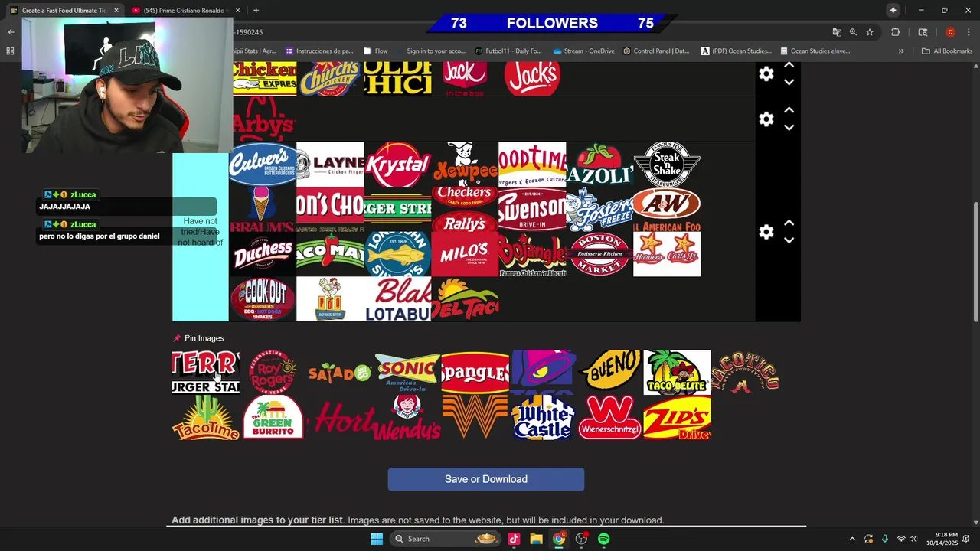980x551 pixels.
Task: Open the notification bell in system tray
Action: tap(968, 539)
